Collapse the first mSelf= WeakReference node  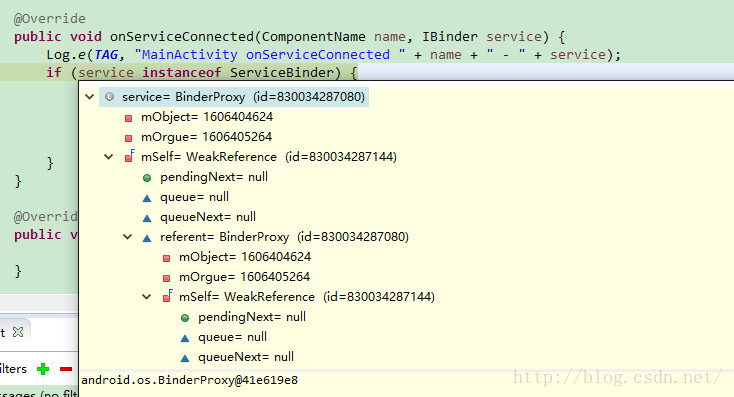coord(109,157)
